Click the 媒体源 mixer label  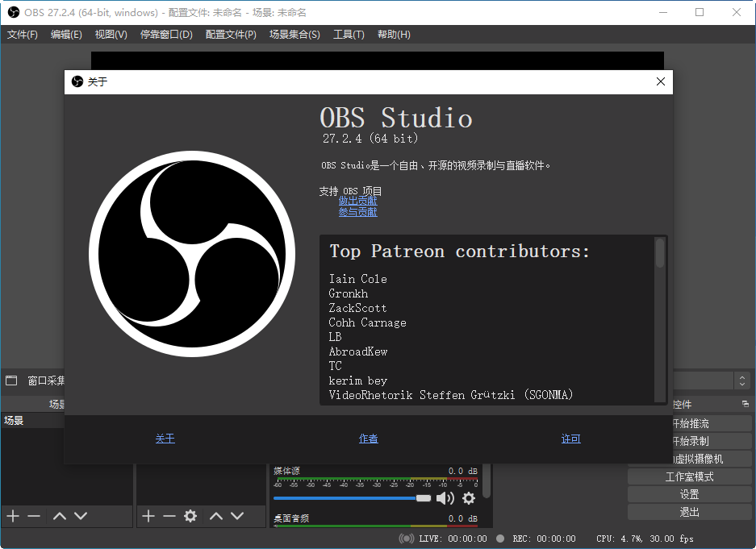[x=286, y=471]
